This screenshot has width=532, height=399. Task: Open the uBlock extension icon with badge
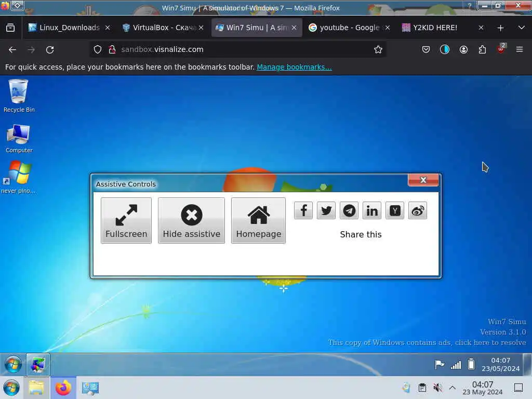(501, 49)
